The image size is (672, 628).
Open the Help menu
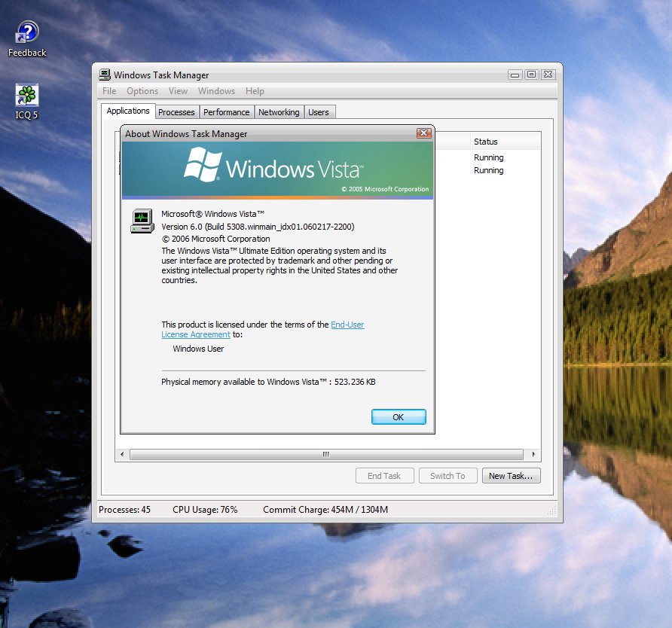(x=255, y=90)
